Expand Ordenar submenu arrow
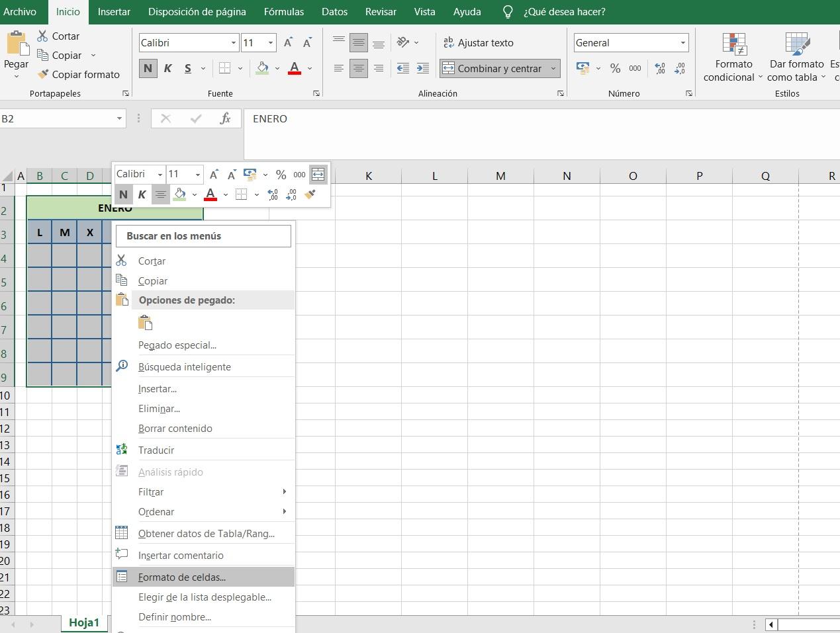 coord(285,511)
